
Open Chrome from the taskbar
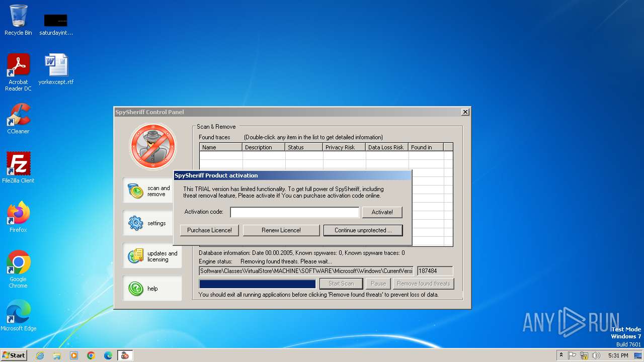[x=91, y=355]
